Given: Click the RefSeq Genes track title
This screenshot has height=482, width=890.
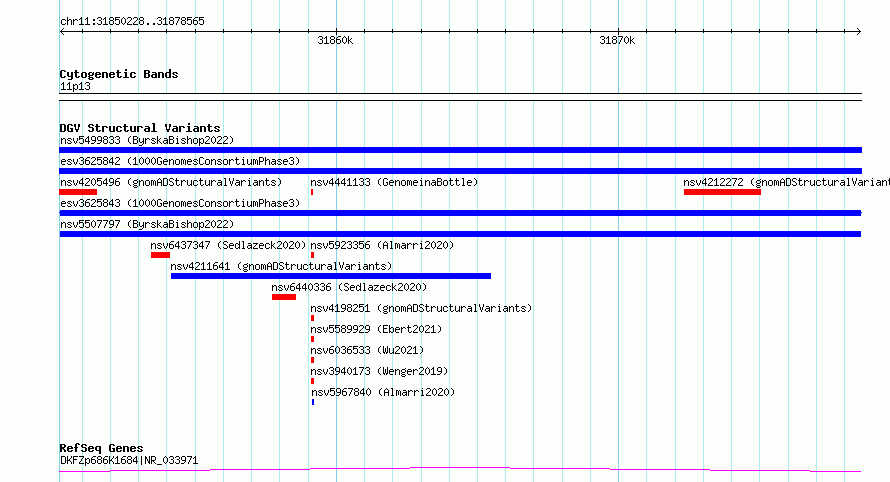Looking at the screenshot, I should (x=101, y=449).
